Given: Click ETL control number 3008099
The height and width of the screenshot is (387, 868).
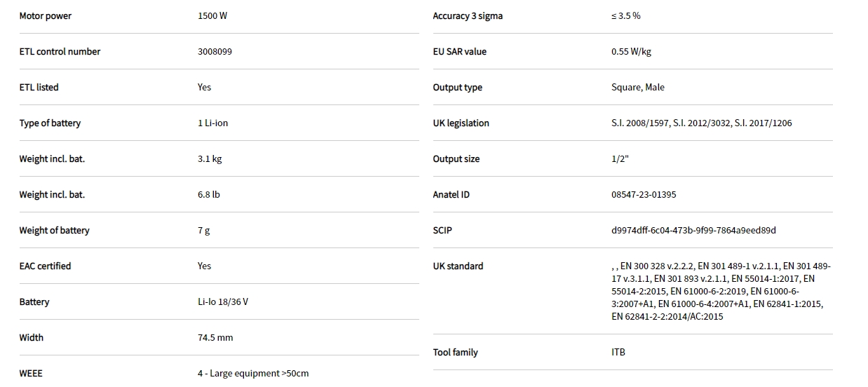Looking at the screenshot, I should point(215,52).
